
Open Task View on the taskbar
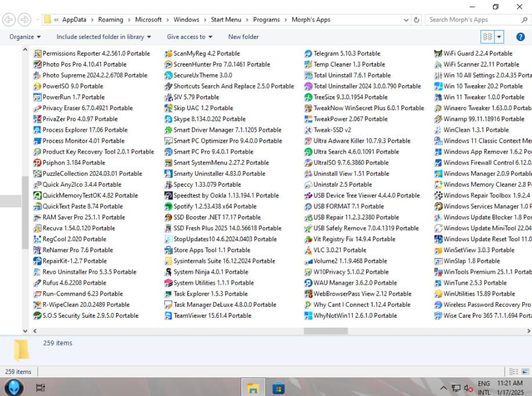(41, 387)
